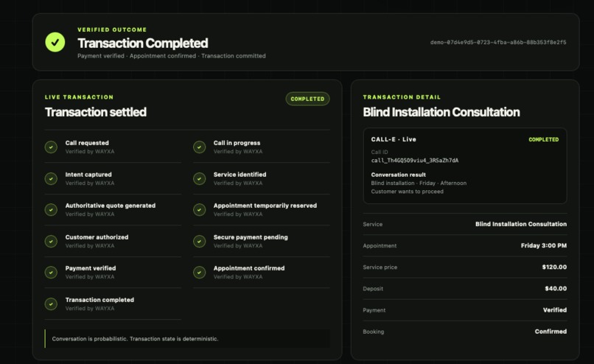Click the LIVE TRANSACTION label
Viewport: 594px width, 364px height.
click(79, 97)
